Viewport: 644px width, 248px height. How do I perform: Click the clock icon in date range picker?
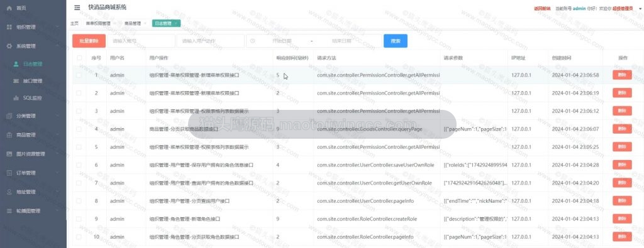(253, 41)
